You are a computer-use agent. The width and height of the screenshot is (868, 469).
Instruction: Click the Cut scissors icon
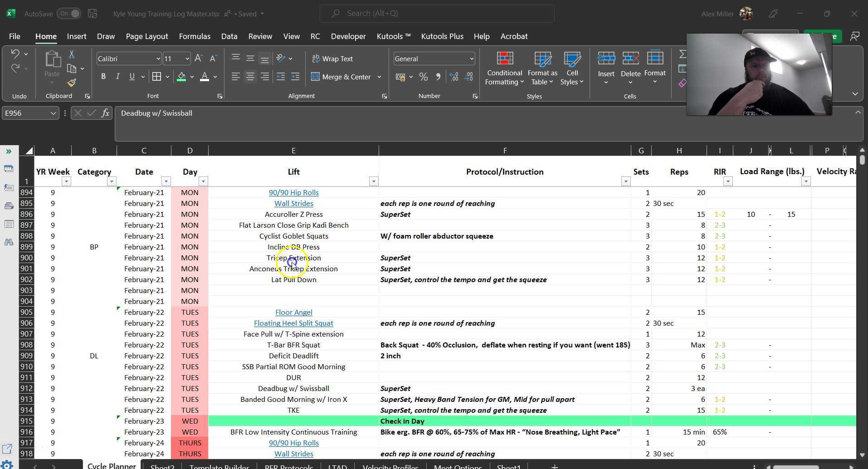click(72, 54)
